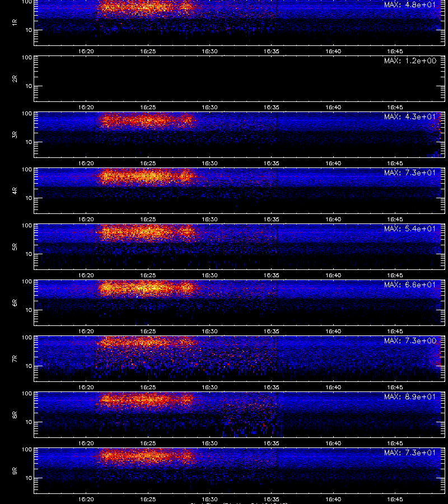
Task: Click the MAX: 8.9e+01 label in panel 8R
Action: pyautogui.click(x=410, y=396)
